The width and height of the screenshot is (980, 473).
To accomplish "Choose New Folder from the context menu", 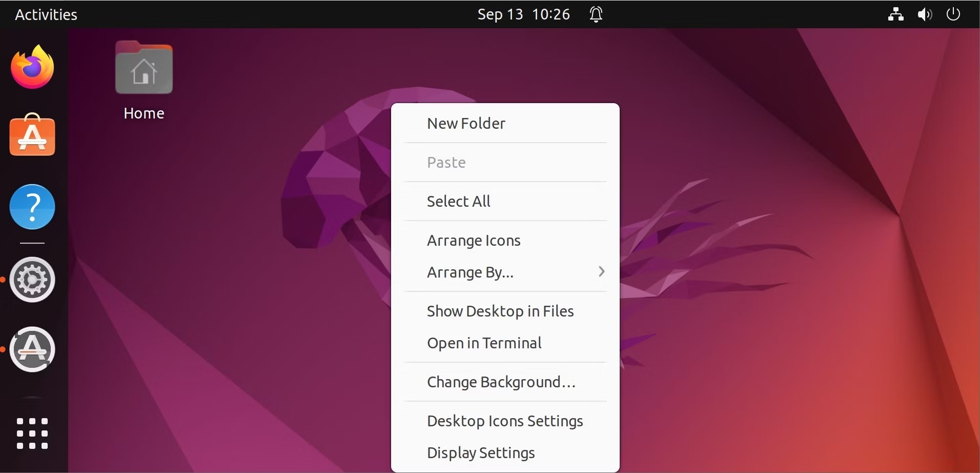I will click(x=505, y=123).
